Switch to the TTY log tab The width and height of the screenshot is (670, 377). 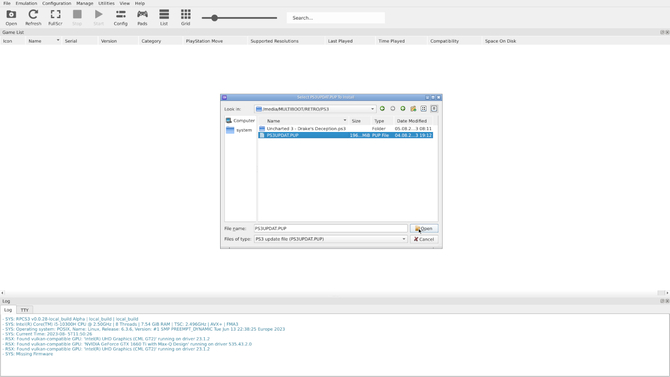coord(25,310)
